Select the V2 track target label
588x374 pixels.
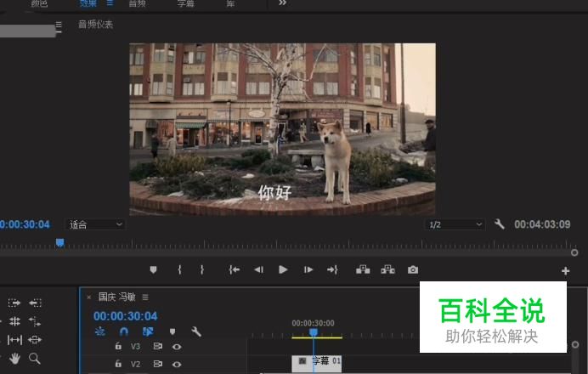pyautogui.click(x=135, y=364)
